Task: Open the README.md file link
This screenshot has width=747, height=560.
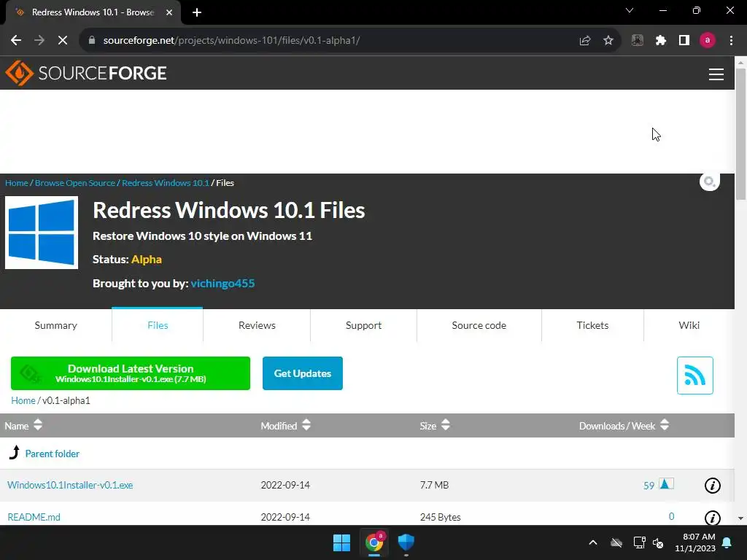Action: click(x=34, y=517)
